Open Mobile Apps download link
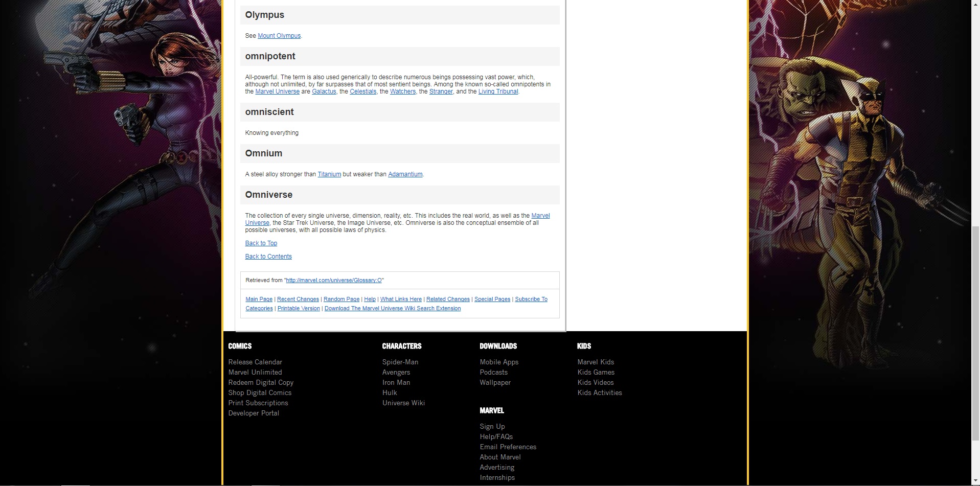The width and height of the screenshot is (980, 486). [499, 362]
